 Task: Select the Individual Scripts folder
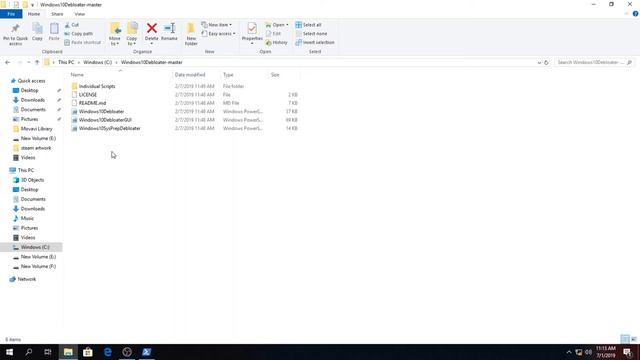pyautogui.click(x=97, y=86)
